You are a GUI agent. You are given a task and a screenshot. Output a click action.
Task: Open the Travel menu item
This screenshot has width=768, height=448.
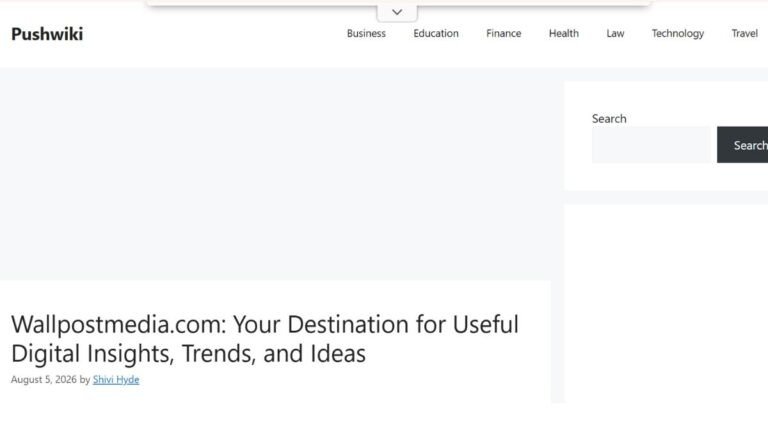[744, 33]
